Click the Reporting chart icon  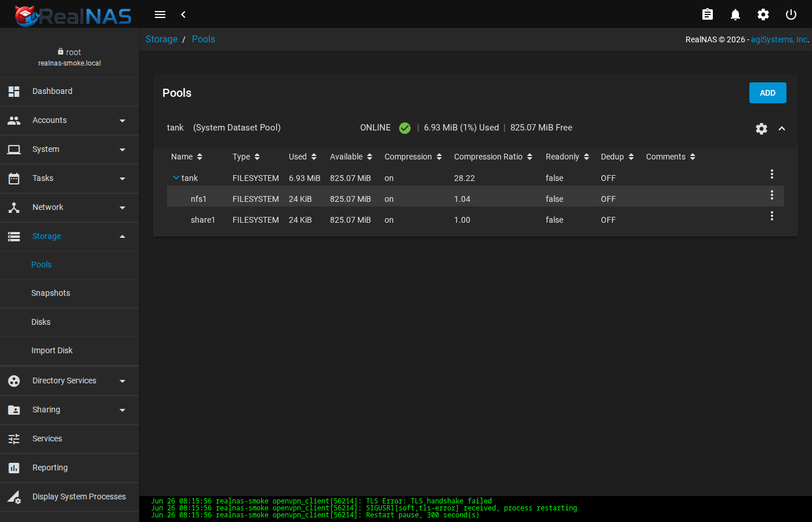coord(14,468)
